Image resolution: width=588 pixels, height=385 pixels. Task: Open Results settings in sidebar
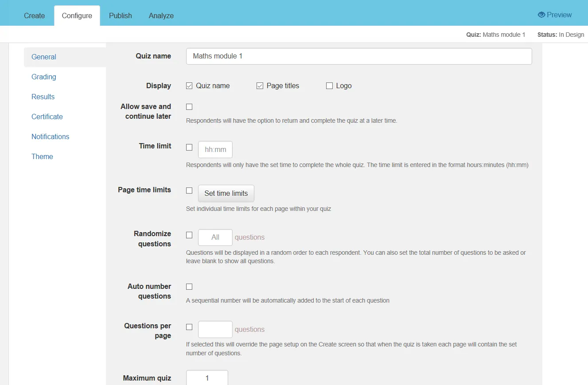click(43, 97)
